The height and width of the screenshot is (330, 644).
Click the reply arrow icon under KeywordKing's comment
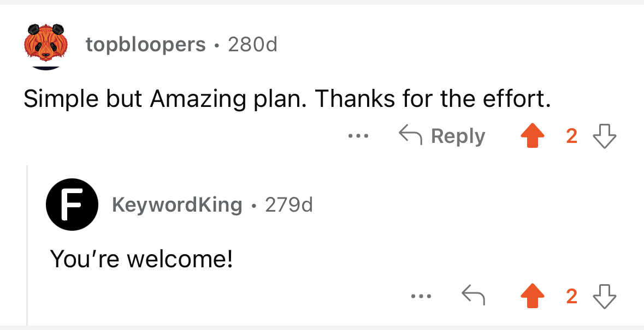[474, 296]
